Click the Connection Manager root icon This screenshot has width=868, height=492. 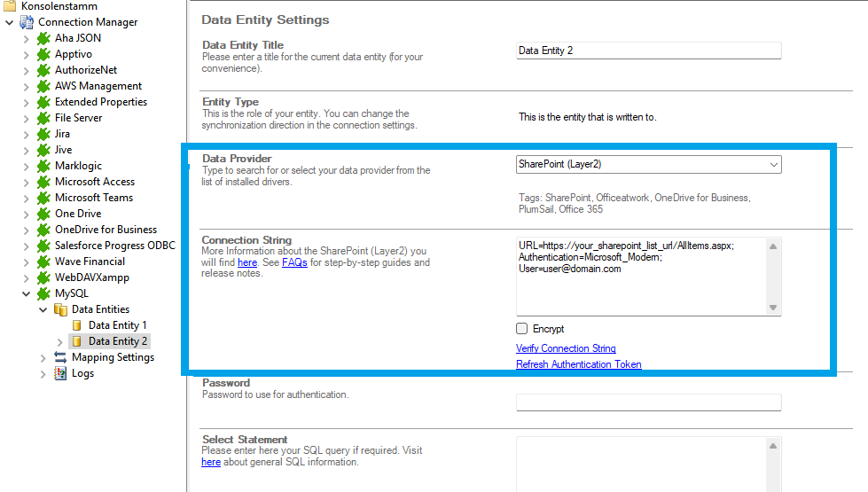pyautogui.click(x=27, y=22)
